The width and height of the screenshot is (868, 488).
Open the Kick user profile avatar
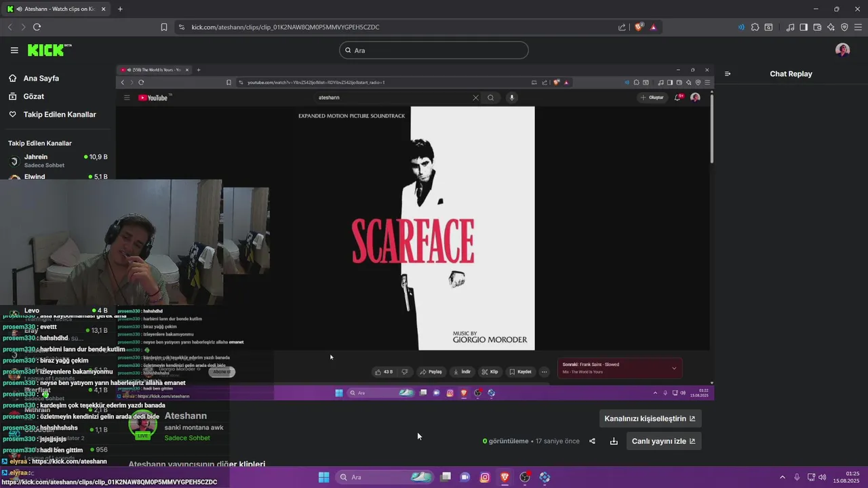click(x=842, y=50)
